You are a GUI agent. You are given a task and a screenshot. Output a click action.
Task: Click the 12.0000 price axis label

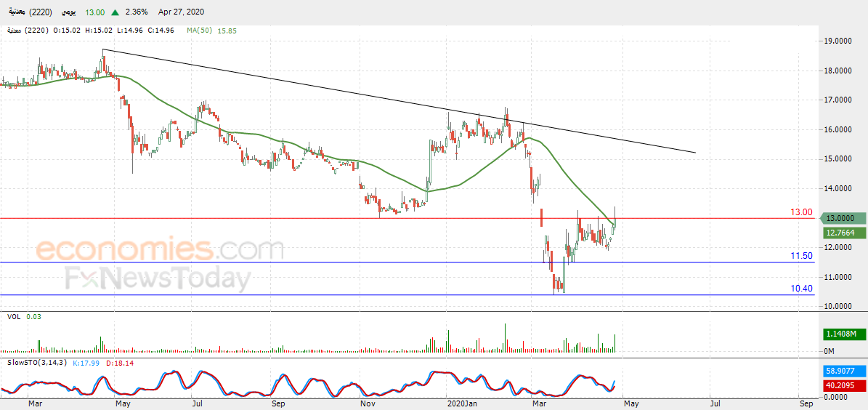coord(838,248)
